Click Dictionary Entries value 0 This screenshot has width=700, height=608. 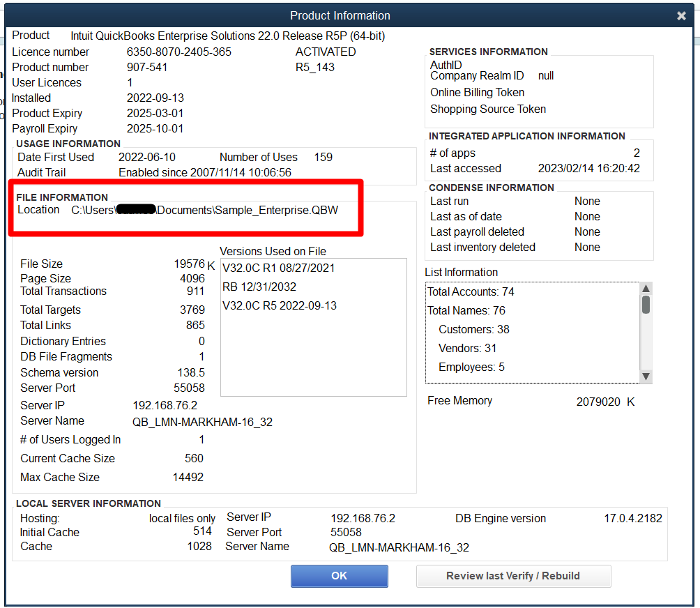201,341
